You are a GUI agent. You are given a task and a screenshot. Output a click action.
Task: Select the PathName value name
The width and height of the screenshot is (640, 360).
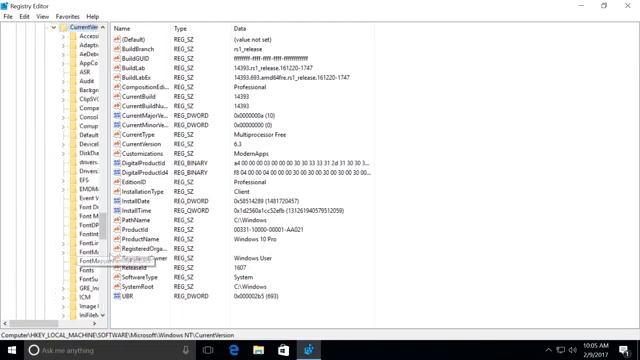[x=136, y=220]
